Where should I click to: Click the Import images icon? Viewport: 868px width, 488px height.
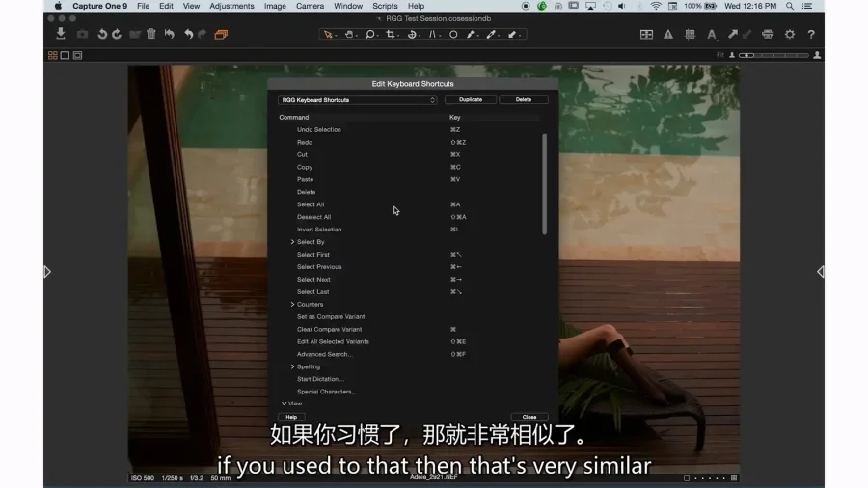(61, 34)
